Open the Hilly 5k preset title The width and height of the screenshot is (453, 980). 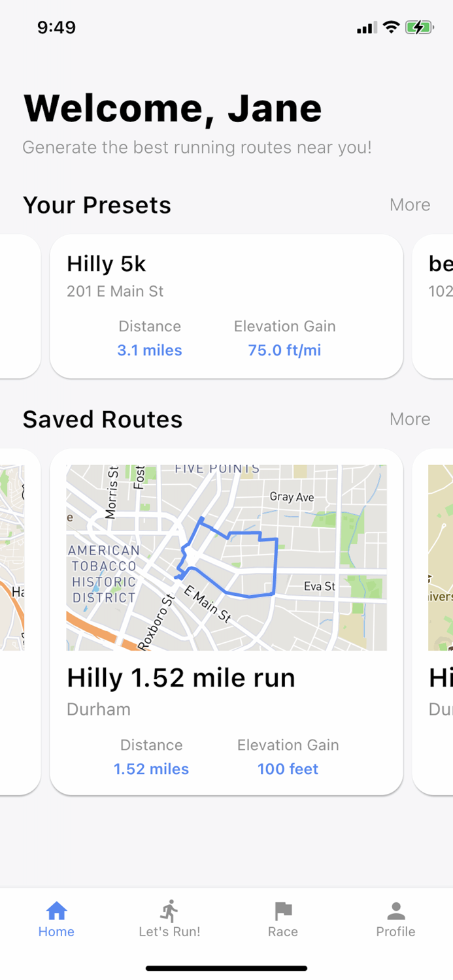[107, 264]
